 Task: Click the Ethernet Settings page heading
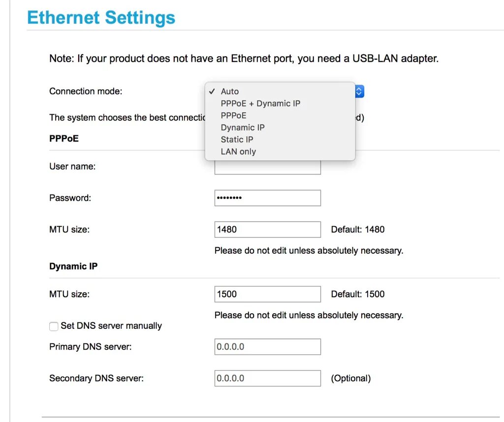(x=101, y=18)
